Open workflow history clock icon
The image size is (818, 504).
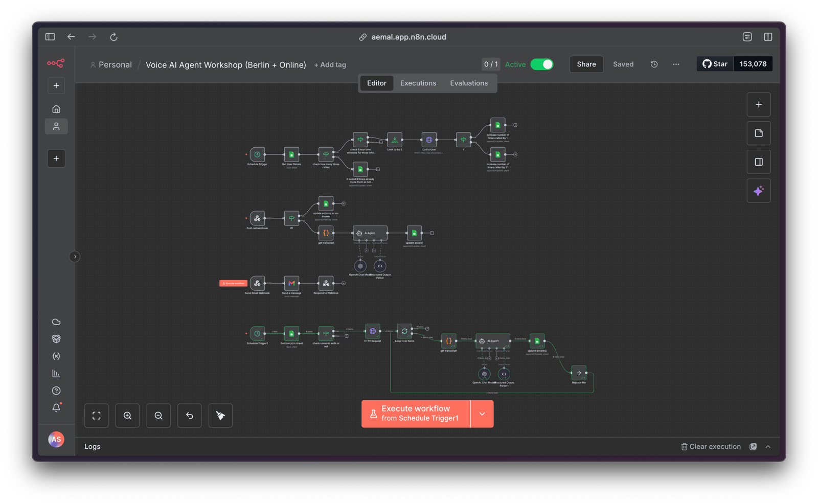pyautogui.click(x=654, y=64)
